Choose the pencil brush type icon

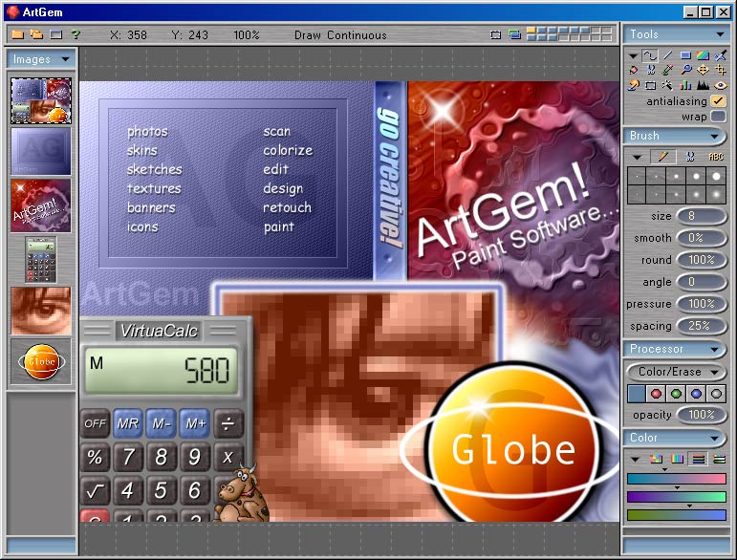pyautogui.click(x=662, y=157)
